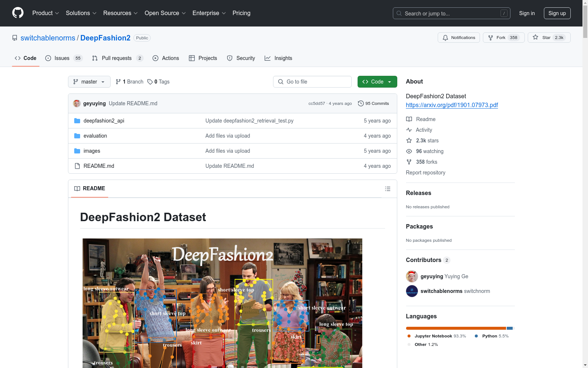Click the README.md file icon

pyautogui.click(x=77, y=166)
